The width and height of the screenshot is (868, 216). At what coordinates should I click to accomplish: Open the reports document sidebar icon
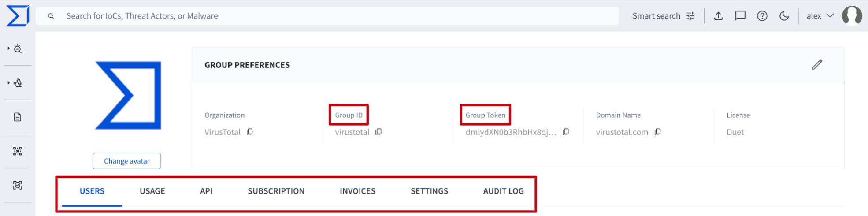coord(18,117)
